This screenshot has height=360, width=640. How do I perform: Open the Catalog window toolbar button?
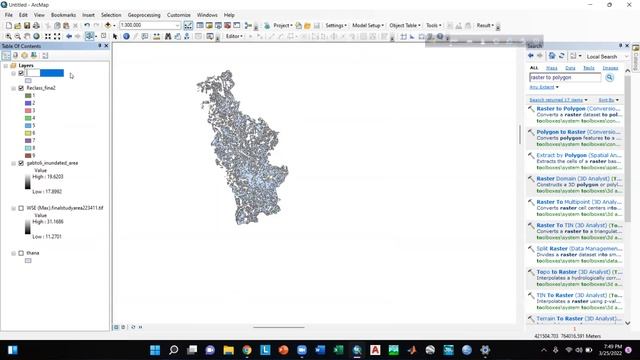pos(209,25)
